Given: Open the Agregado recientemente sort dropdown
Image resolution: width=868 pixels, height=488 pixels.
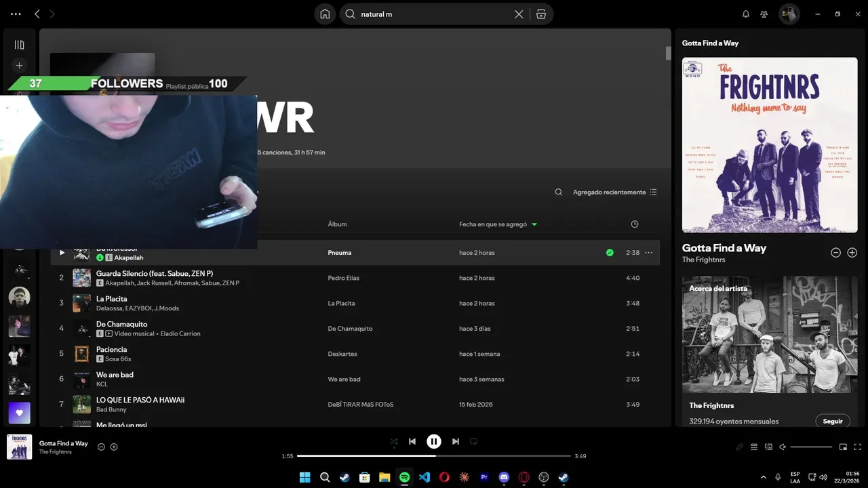Looking at the screenshot, I should coord(615,192).
